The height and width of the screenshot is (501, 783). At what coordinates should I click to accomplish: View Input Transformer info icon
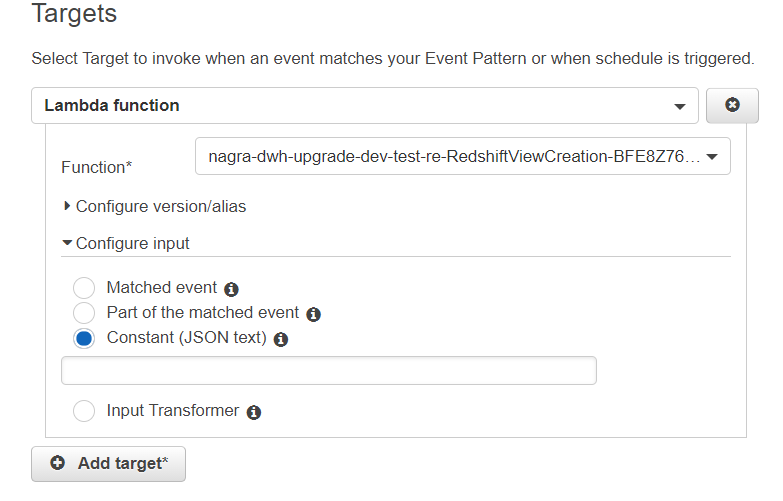click(254, 412)
